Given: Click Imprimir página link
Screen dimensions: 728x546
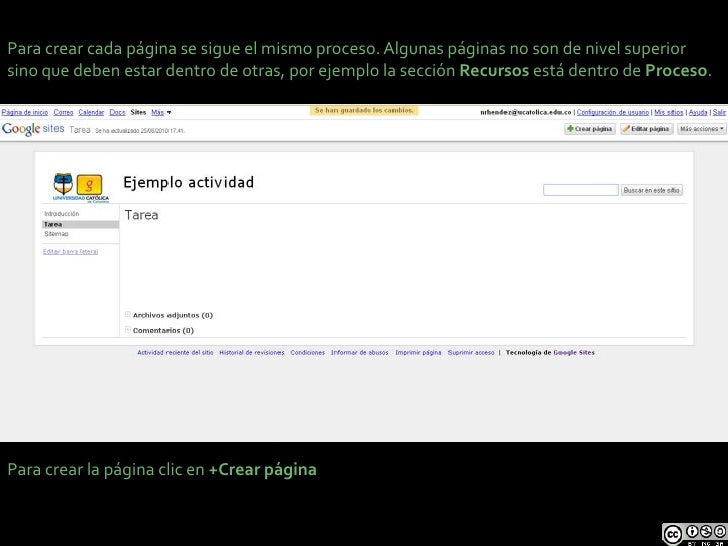Looking at the screenshot, I should click(x=418, y=353).
